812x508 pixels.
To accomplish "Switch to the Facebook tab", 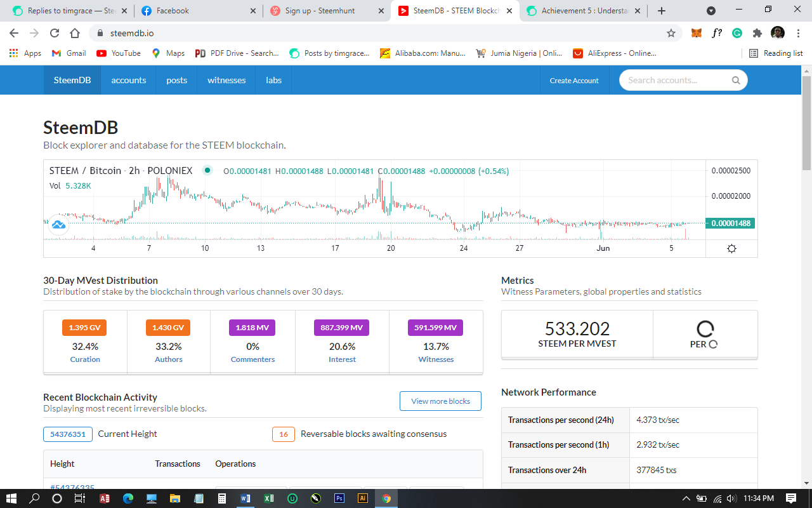I will (199, 11).
